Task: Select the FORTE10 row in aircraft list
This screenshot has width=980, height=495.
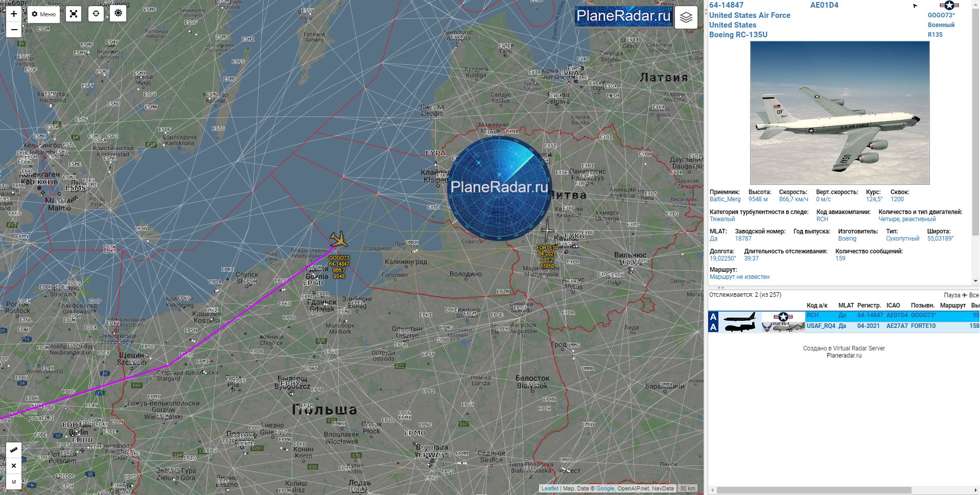Action: point(843,326)
